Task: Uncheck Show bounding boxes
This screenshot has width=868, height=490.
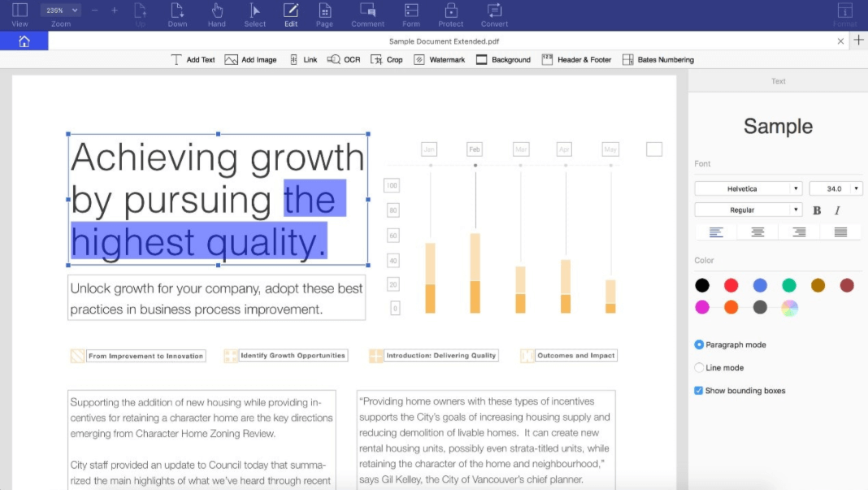Action: 699,391
